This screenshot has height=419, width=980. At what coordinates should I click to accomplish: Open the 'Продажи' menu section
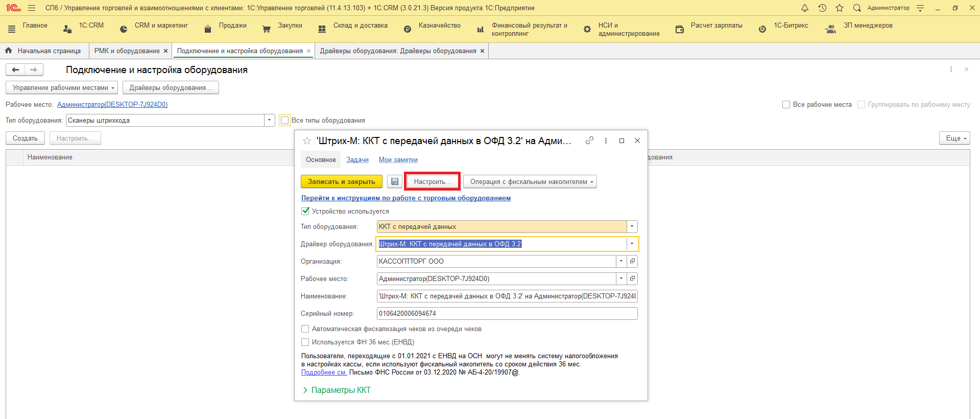point(232,26)
